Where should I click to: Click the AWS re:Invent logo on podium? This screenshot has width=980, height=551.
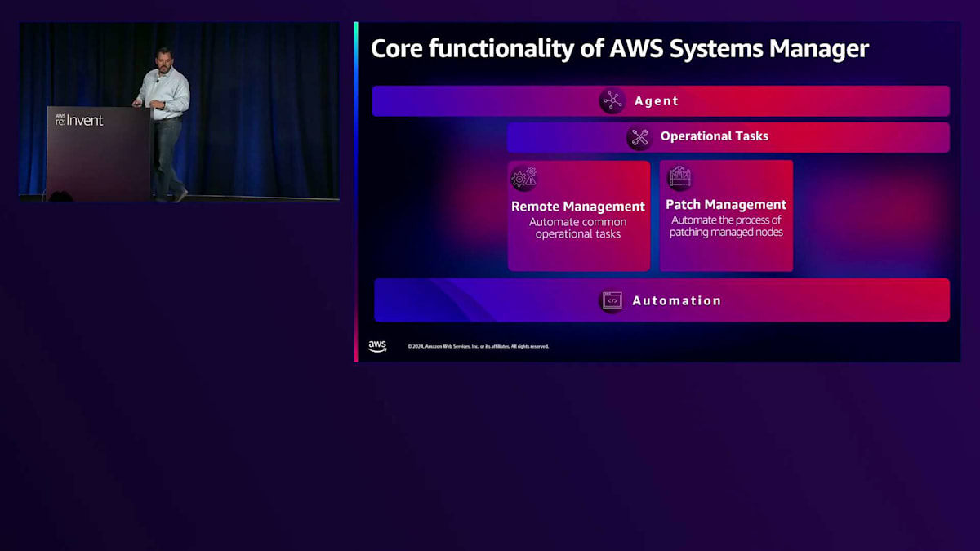click(x=79, y=120)
